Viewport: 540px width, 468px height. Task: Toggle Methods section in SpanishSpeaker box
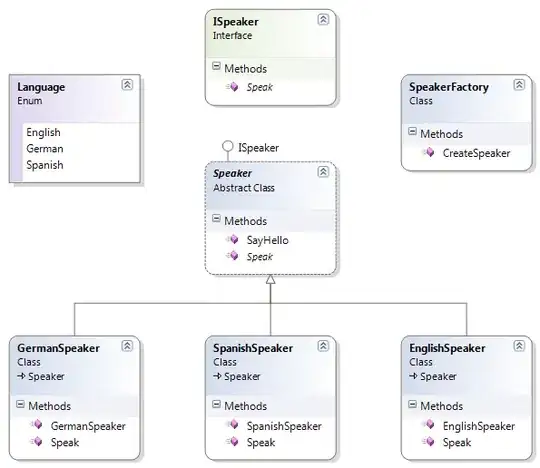[x=216, y=404]
